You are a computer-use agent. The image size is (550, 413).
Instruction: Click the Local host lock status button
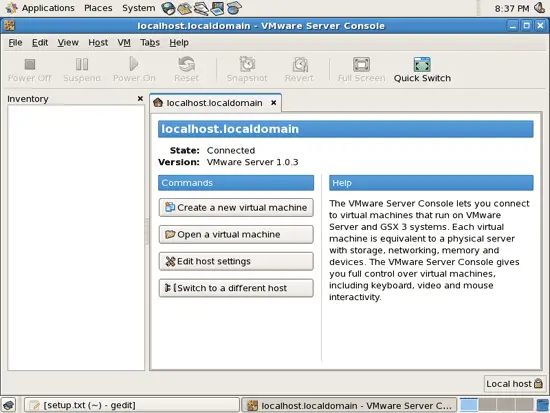514,384
